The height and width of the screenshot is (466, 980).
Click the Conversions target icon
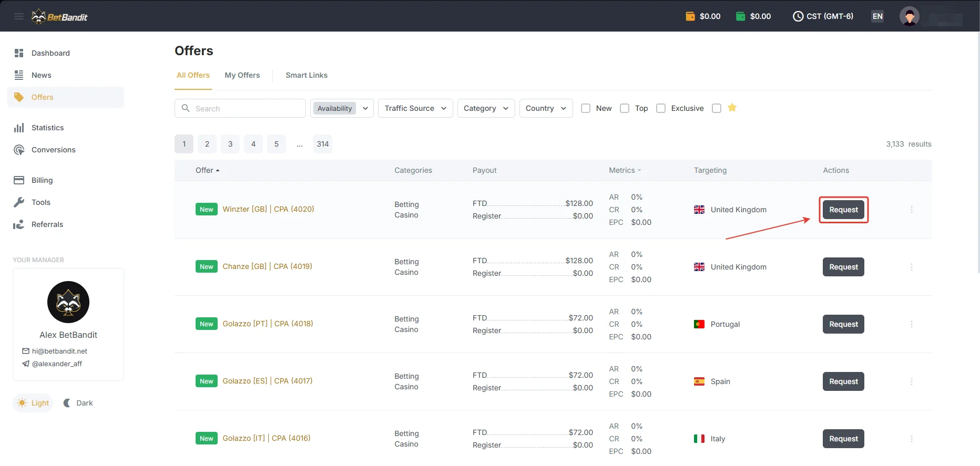pos(19,150)
